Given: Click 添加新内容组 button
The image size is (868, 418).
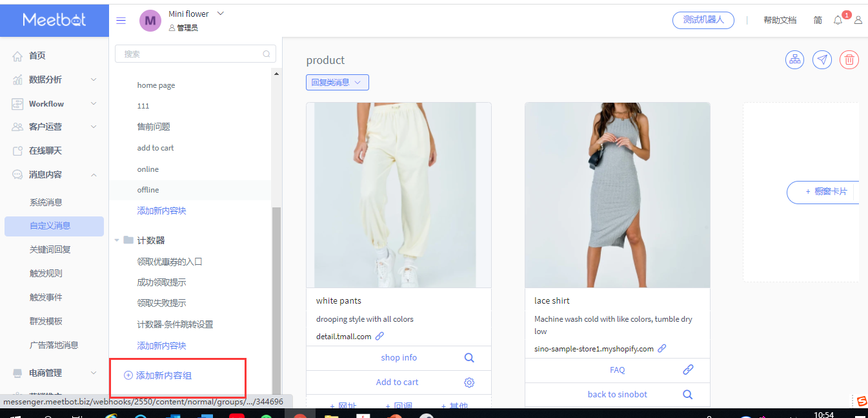Looking at the screenshot, I should 158,375.
